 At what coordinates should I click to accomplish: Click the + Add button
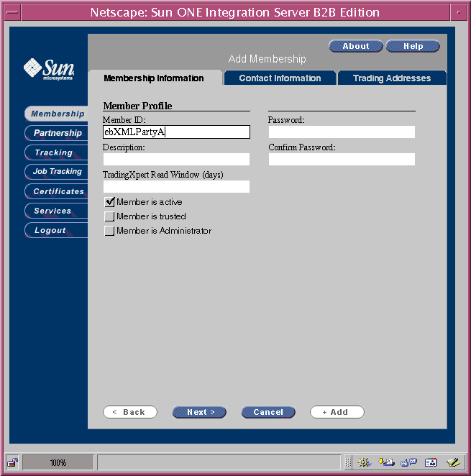(337, 412)
